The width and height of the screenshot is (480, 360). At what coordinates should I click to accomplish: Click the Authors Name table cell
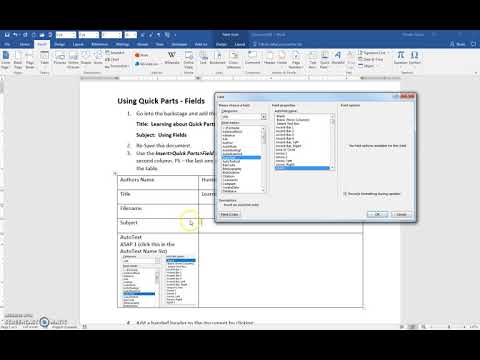pyautogui.click(x=158, y=183)
